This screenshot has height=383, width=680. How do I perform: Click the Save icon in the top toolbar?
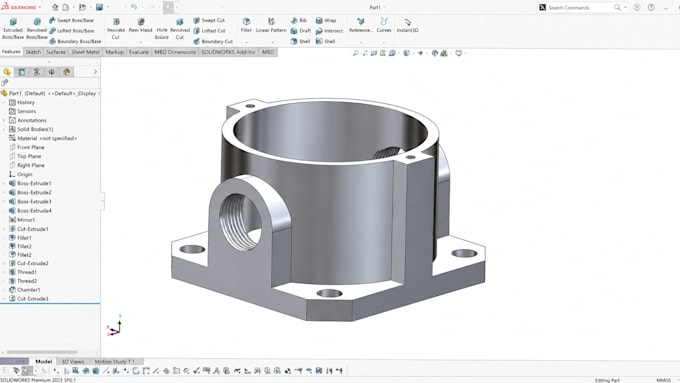(99, 7)
